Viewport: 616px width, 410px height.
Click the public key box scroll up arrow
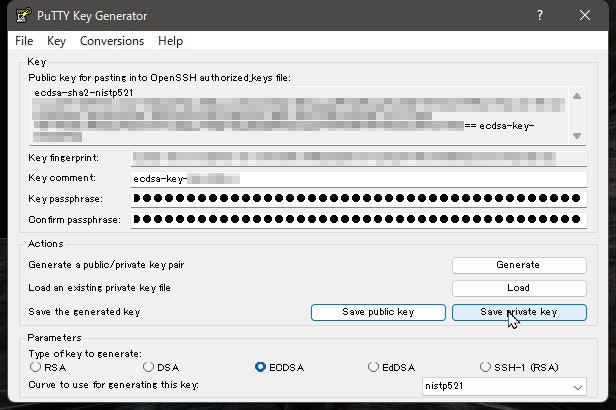577,96
